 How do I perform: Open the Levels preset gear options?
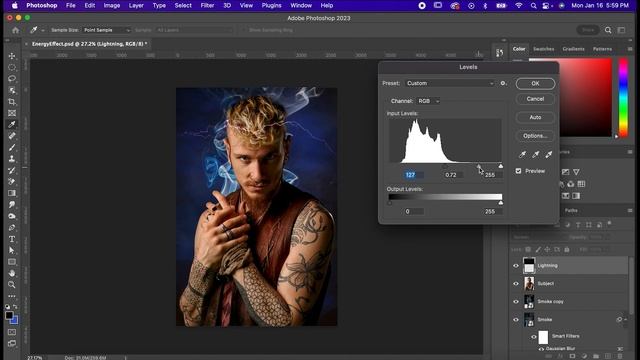pos(503,83)
